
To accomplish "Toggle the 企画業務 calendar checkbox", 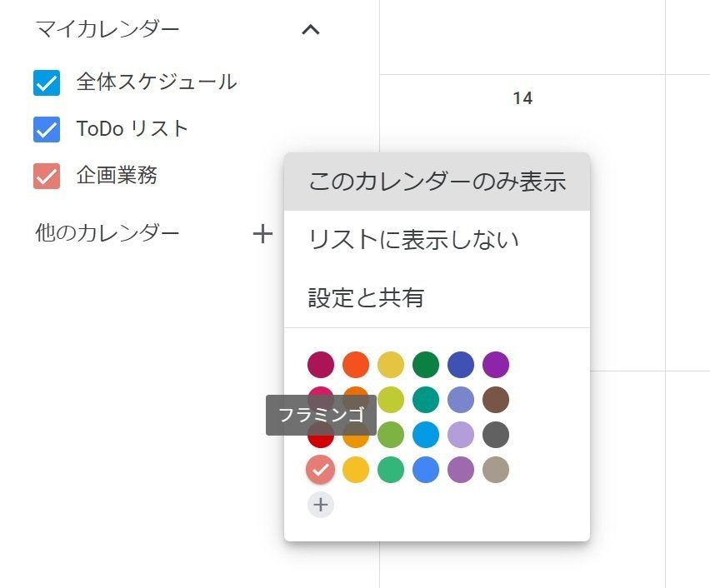I will tap(47, 176).
